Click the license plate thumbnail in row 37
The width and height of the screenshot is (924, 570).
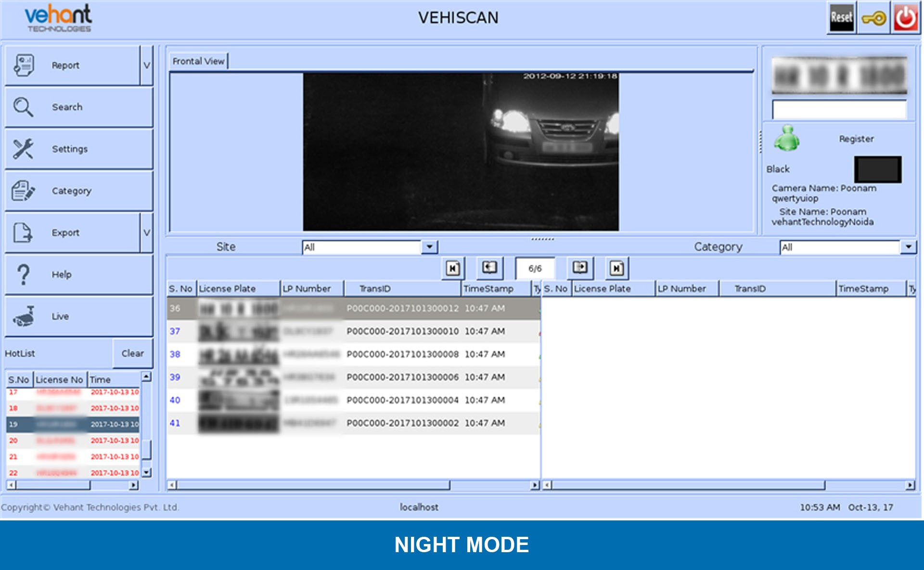[239, 331]
